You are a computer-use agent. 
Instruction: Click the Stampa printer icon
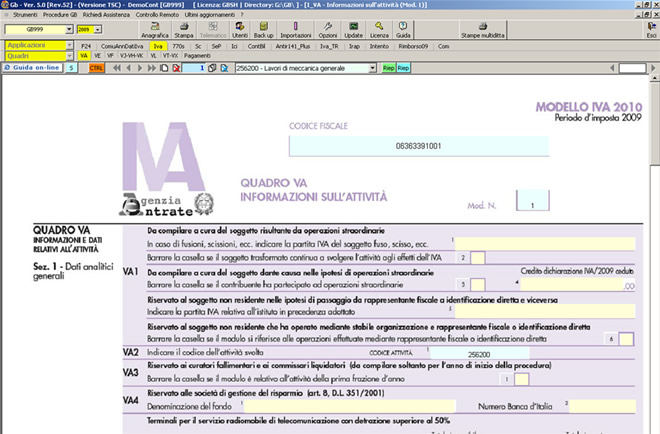point(184,30)
